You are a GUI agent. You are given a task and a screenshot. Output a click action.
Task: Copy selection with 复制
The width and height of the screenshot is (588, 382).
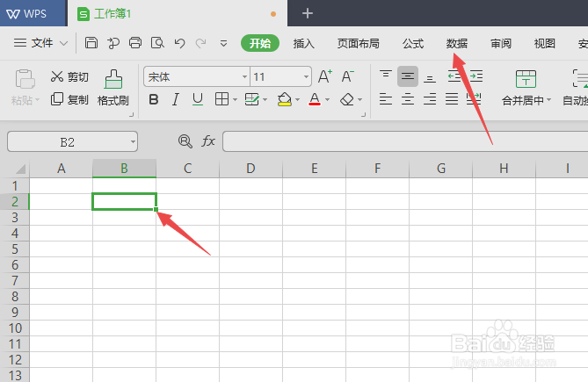(69, 99)
